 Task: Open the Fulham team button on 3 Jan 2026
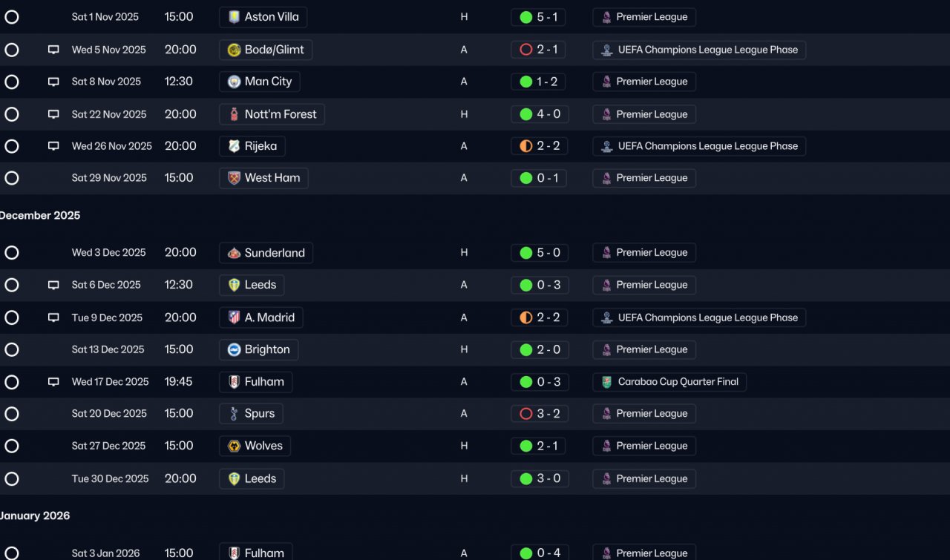[256, 553]
